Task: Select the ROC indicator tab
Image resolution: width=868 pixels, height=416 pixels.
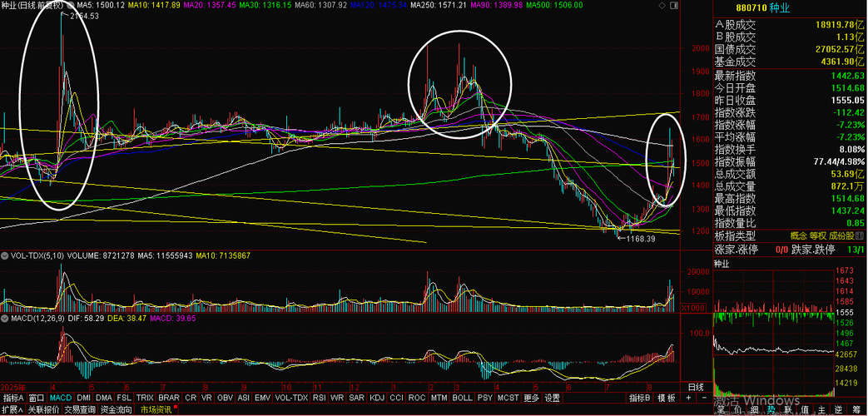Action: [416, 398]
